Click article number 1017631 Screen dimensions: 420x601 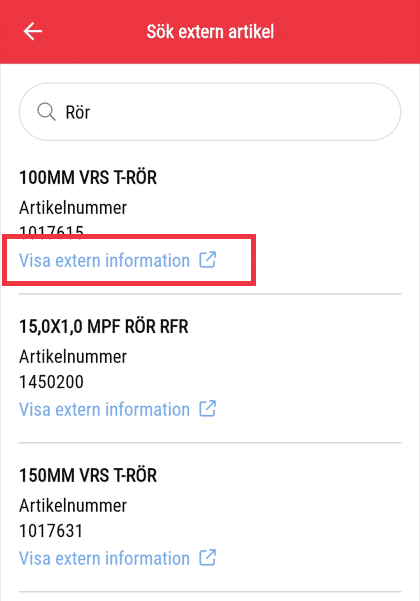click(x=51, y=531)
